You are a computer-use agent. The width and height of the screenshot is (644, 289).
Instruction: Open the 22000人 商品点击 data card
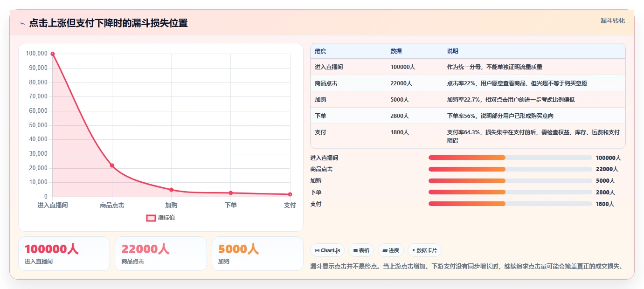point(161,254)
